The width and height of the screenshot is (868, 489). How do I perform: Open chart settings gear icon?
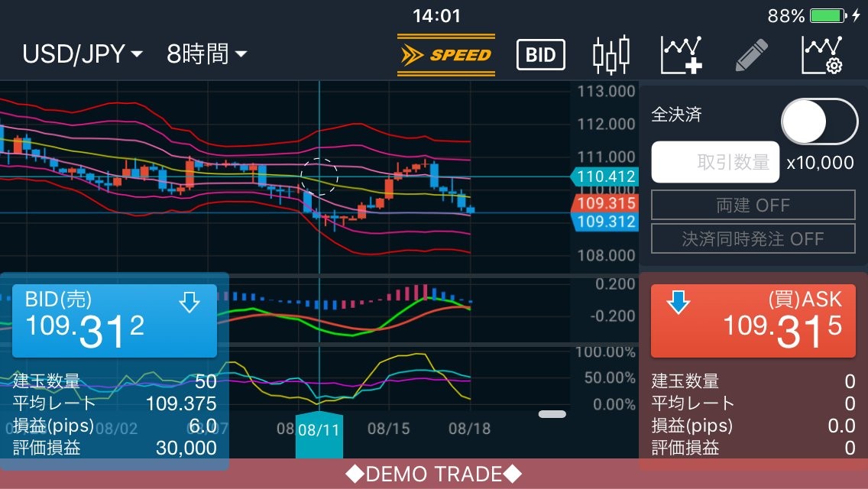pos(821,55)
